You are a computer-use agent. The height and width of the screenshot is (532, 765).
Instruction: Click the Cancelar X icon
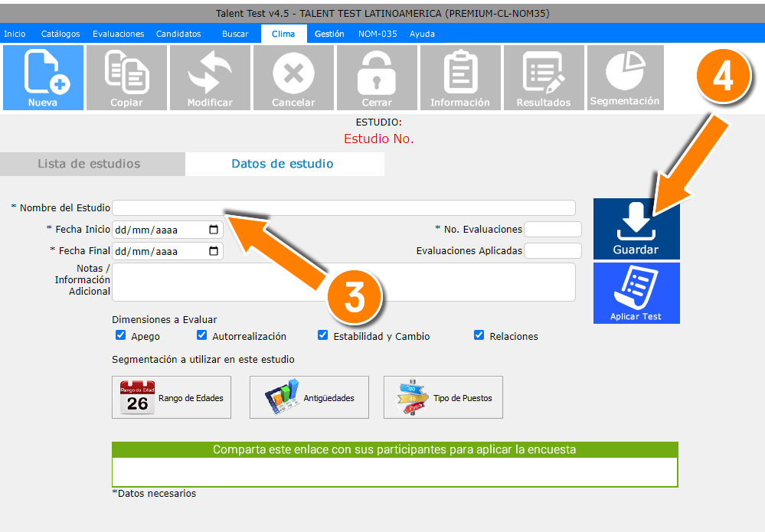click(294, 77)
